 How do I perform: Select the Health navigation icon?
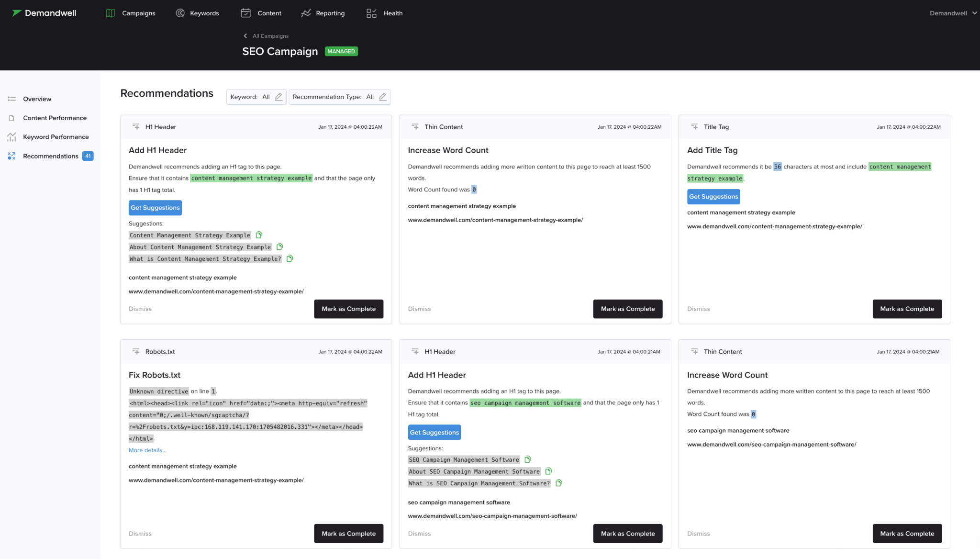tap(371, 13)
